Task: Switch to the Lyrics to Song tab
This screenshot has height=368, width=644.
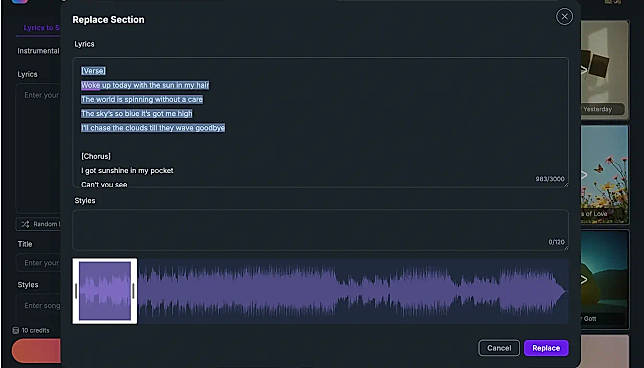Action: point(41,28)
